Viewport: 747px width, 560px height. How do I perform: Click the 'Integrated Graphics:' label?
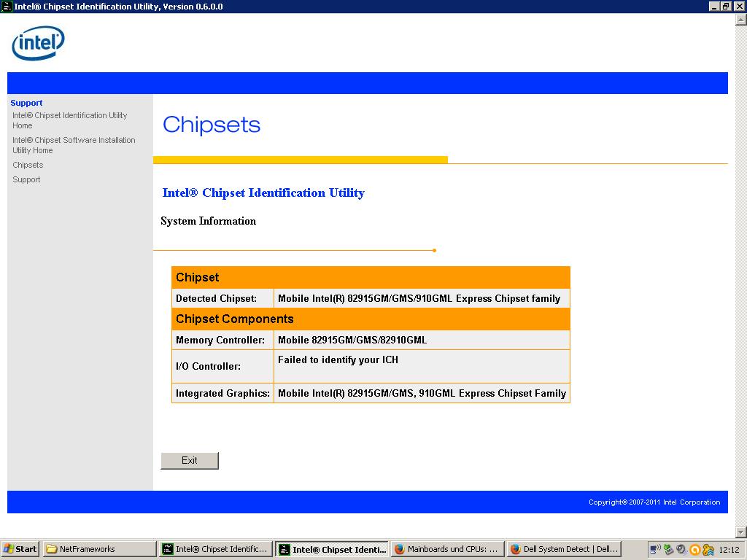pos(222,393)
